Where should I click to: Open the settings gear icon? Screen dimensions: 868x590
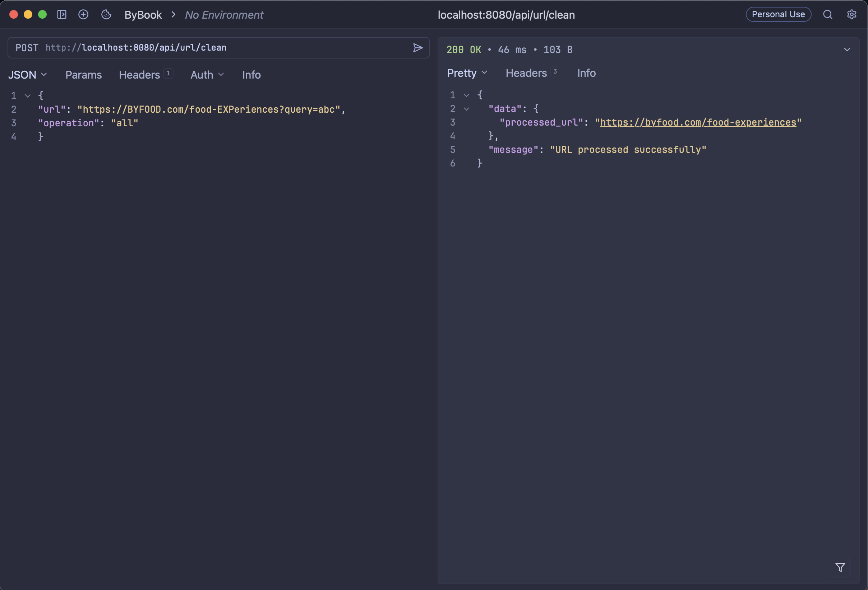click(851, 15)
